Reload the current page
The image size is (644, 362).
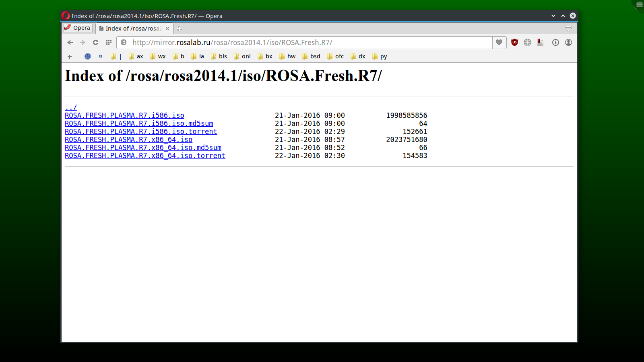tap(95, 43)
